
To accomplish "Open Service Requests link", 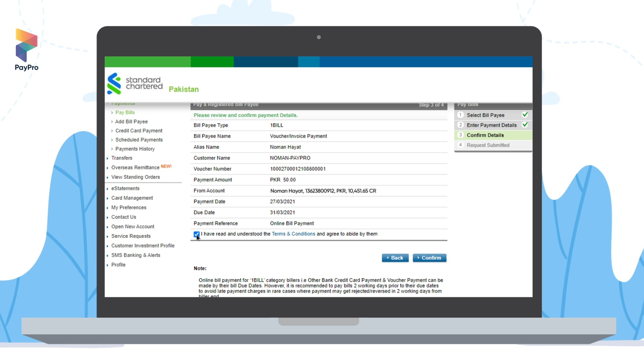I will pyautogui.click(x=131, y=236).
